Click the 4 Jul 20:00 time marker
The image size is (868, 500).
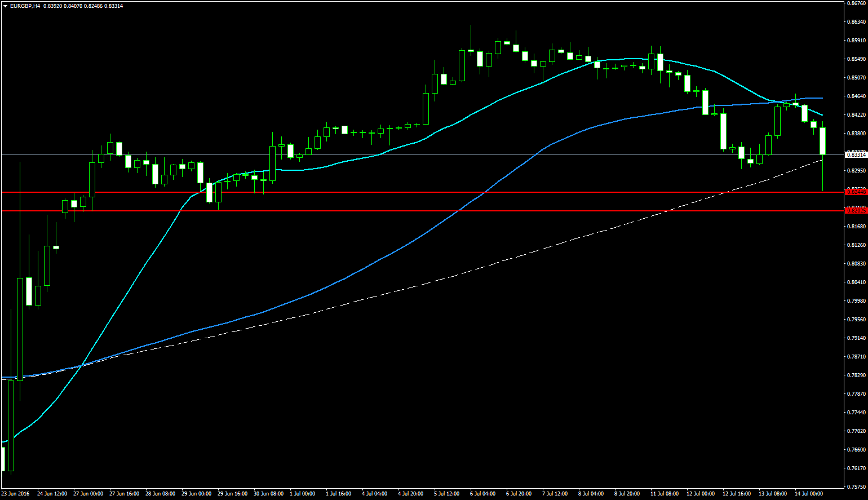[x=410, y=494]
